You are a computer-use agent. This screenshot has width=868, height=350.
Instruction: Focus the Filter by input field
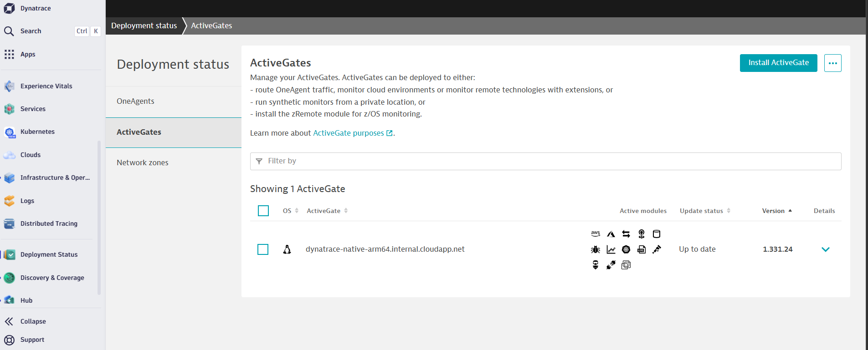(546, 161)
